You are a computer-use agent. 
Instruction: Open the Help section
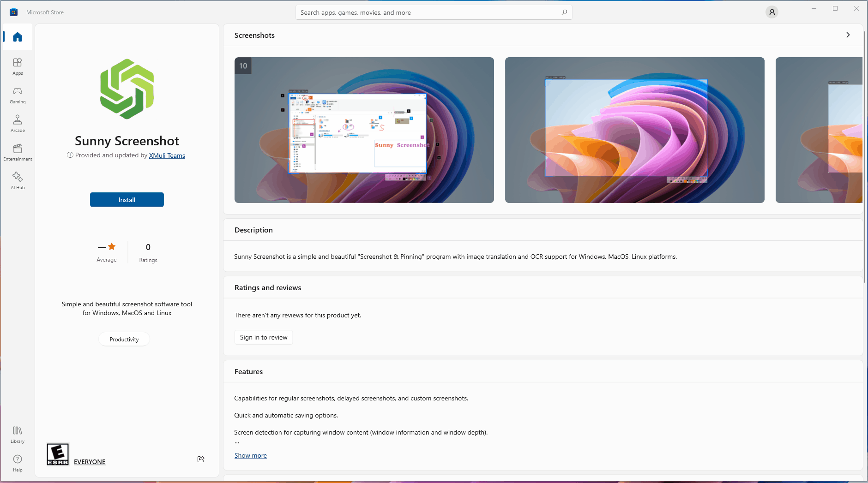tap(18, 463)
